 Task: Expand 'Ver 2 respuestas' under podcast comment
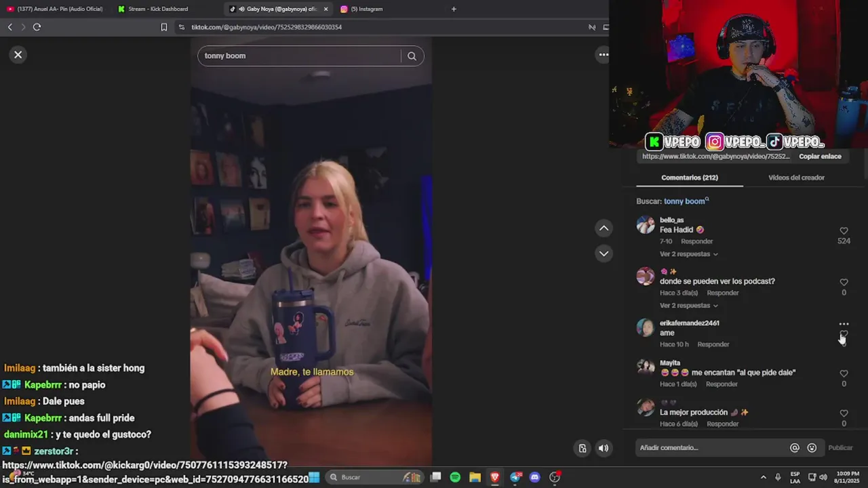click(688, 306)
